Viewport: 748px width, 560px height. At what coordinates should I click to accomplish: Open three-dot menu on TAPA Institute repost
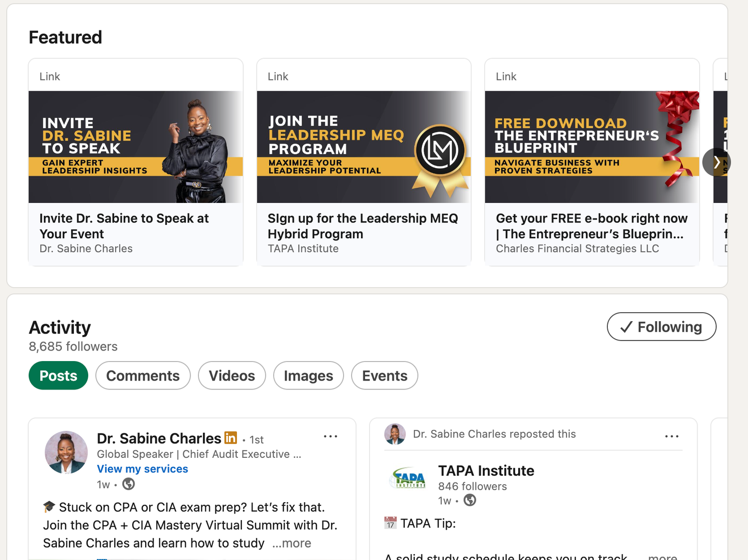click(672, 436)
